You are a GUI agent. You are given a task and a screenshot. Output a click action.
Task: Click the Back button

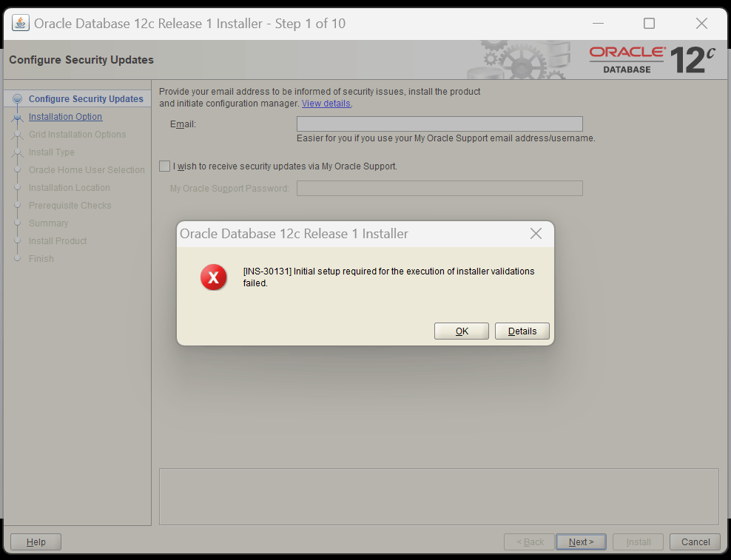529,542
